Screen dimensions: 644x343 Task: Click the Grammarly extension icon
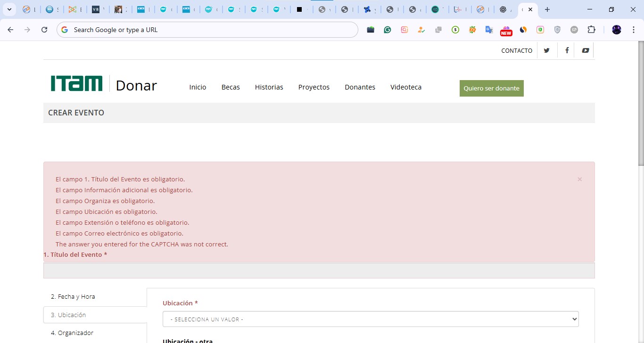click(x=388, y=30)
